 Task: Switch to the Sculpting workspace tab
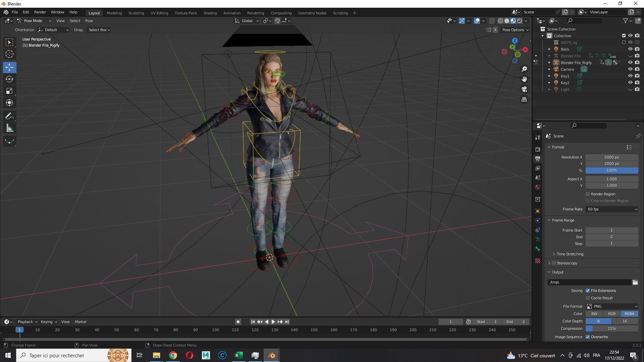[x=136, y=13]
